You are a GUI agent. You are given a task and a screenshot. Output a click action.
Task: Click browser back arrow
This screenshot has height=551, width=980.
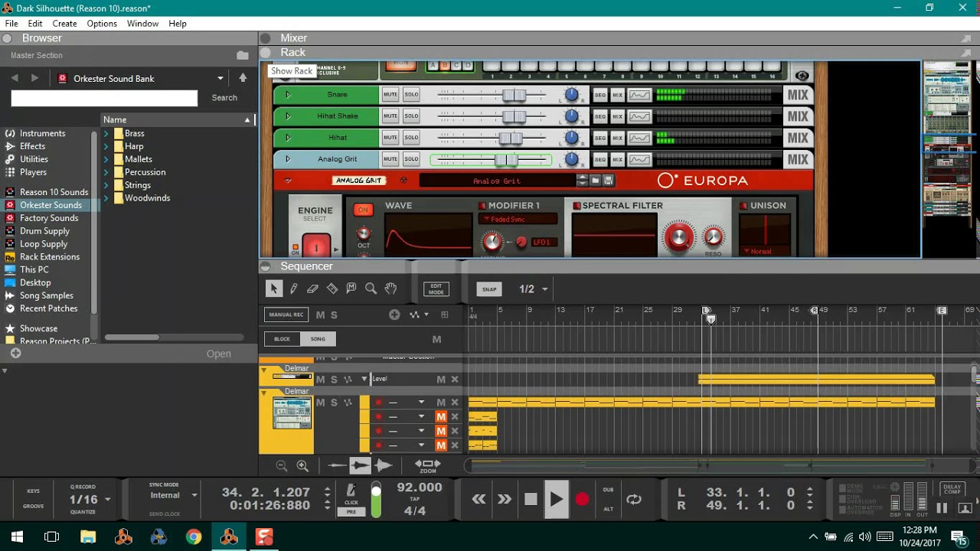15,78
